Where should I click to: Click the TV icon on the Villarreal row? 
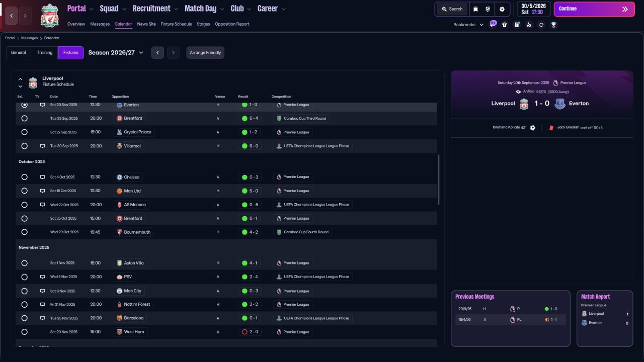43,146
